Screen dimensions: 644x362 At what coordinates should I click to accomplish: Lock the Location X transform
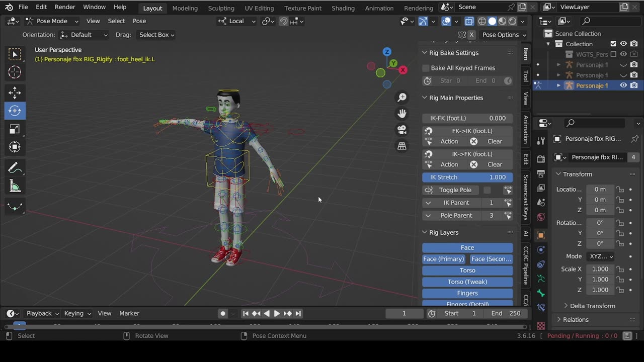[620, 190]
